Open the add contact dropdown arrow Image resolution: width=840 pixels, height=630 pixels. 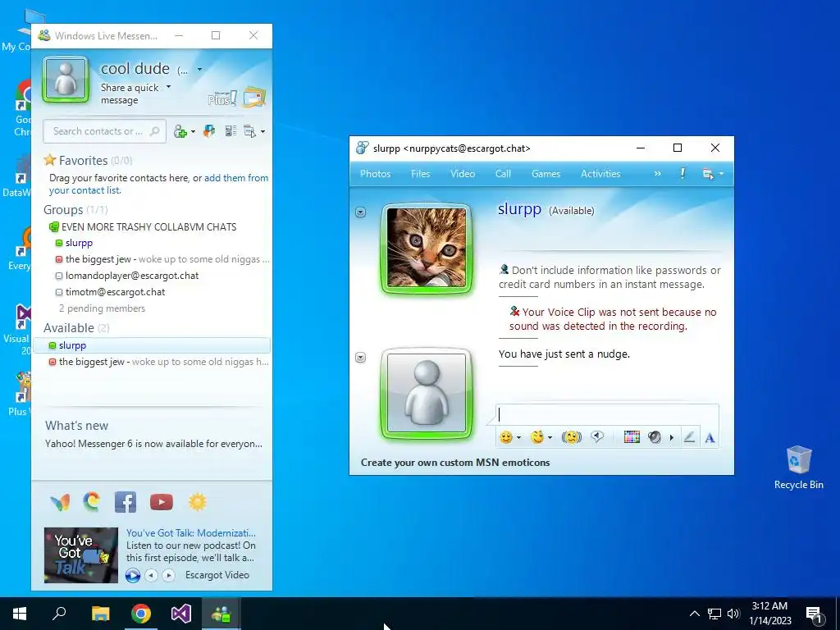tap(193, 132)
